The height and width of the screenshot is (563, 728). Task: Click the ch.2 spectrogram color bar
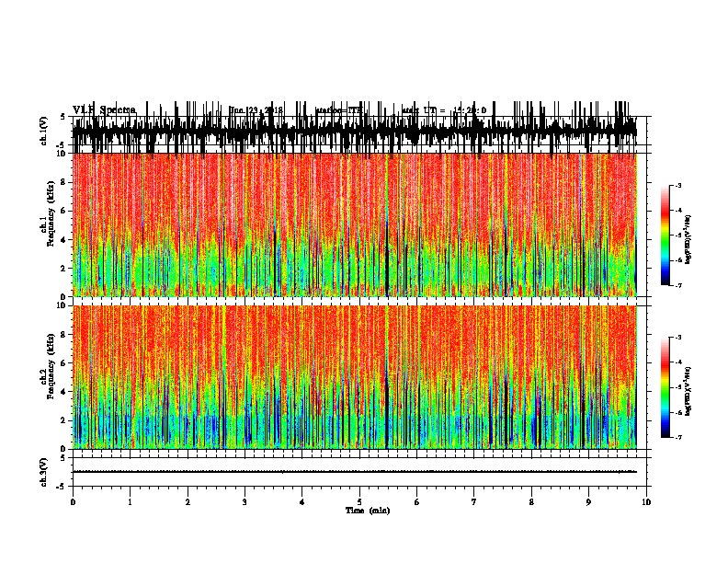click(x=665, y=387)
